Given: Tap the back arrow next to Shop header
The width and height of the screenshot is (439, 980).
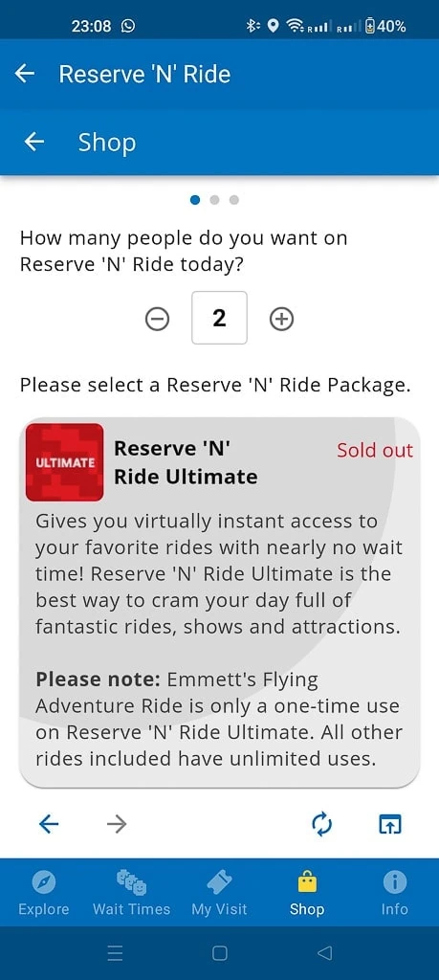Looking at the screenshot, I should click(x=33, y=143).
